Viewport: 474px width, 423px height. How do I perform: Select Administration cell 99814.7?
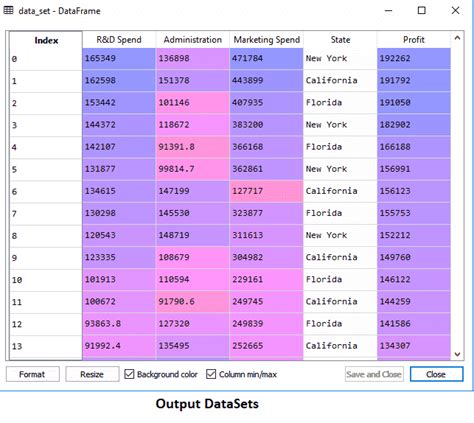pos(193,169)
